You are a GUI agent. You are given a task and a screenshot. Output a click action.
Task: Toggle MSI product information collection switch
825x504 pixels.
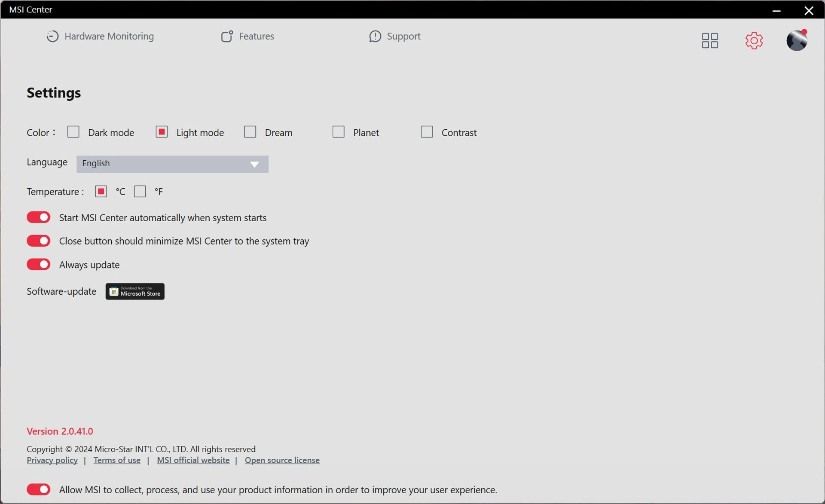[x=39, y=489]
